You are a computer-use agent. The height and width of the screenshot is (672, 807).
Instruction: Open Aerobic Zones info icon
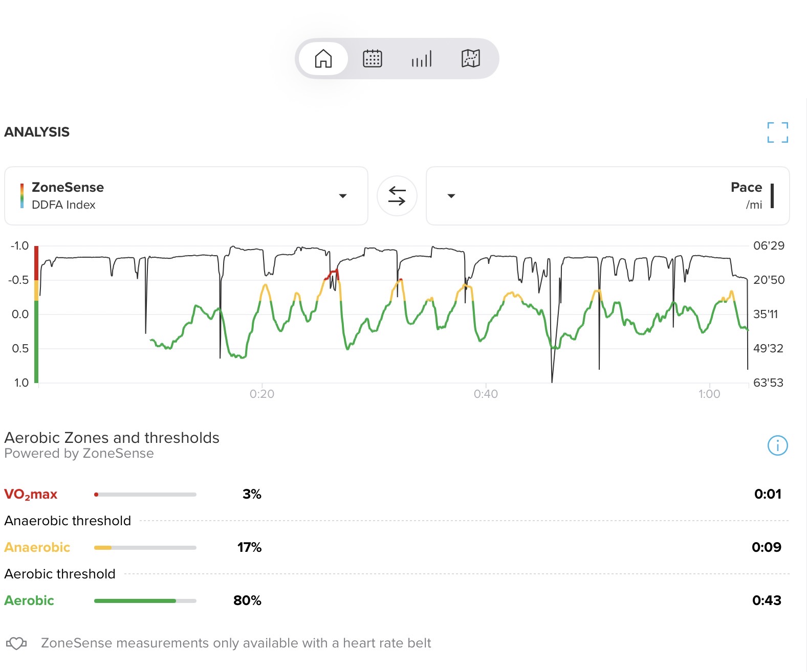click(777, 445)
